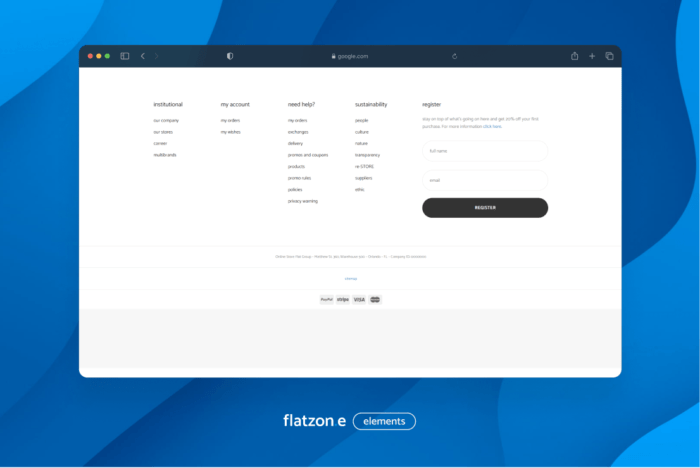This screenshot has height=468, width=700.
Task: Click the VISA payment badge
Action: point(359,299)
